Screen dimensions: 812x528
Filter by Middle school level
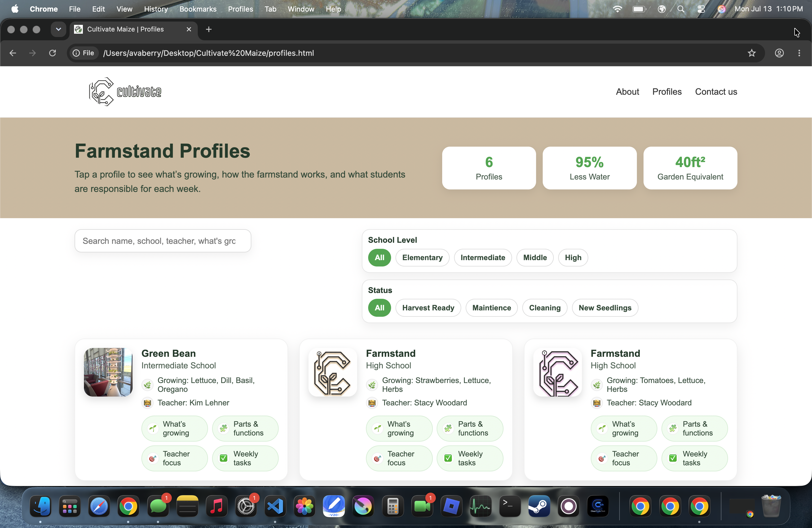[535, 258]
